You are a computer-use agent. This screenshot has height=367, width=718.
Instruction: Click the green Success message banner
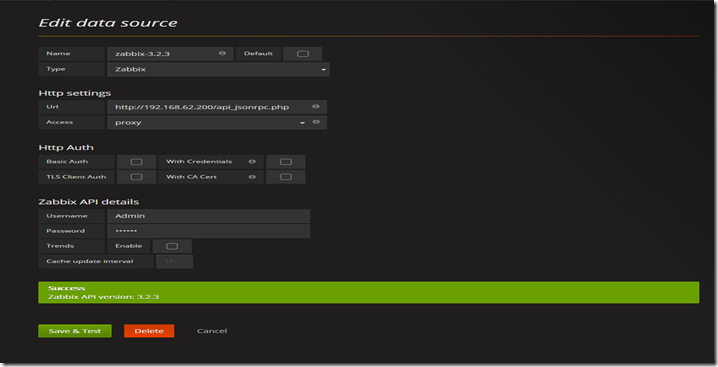(369, 292)
